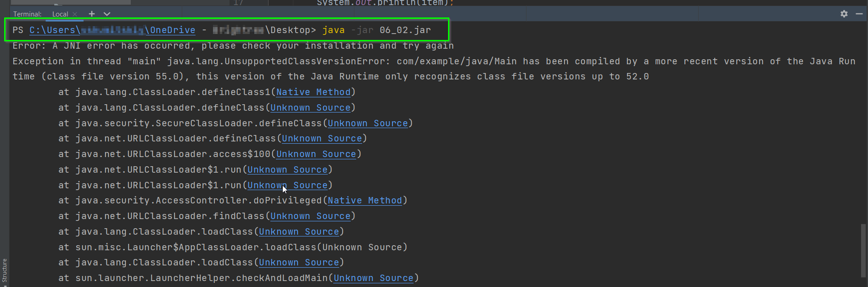Click the java -jar 06_02.jar command line
Viewport: 868px width, 287px height.
[376, 30]
